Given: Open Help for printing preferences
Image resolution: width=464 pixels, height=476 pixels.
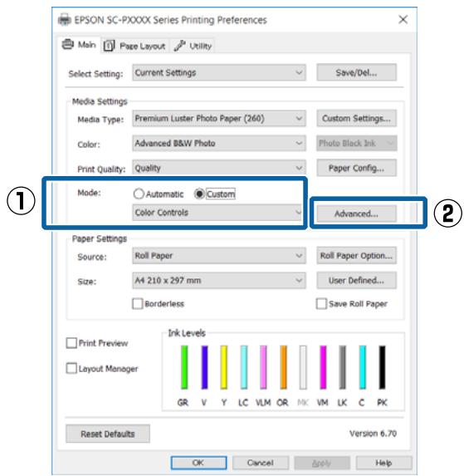Looking at the screenshot, I should (383, 463).
